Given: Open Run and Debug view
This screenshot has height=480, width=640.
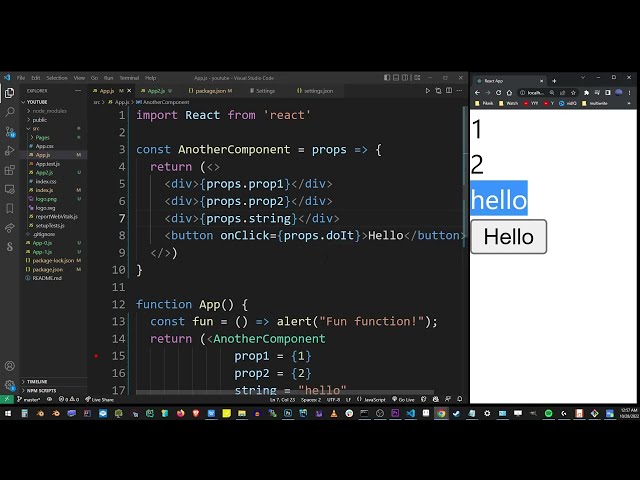Looking at the screenshot, I should coord(9,151).
